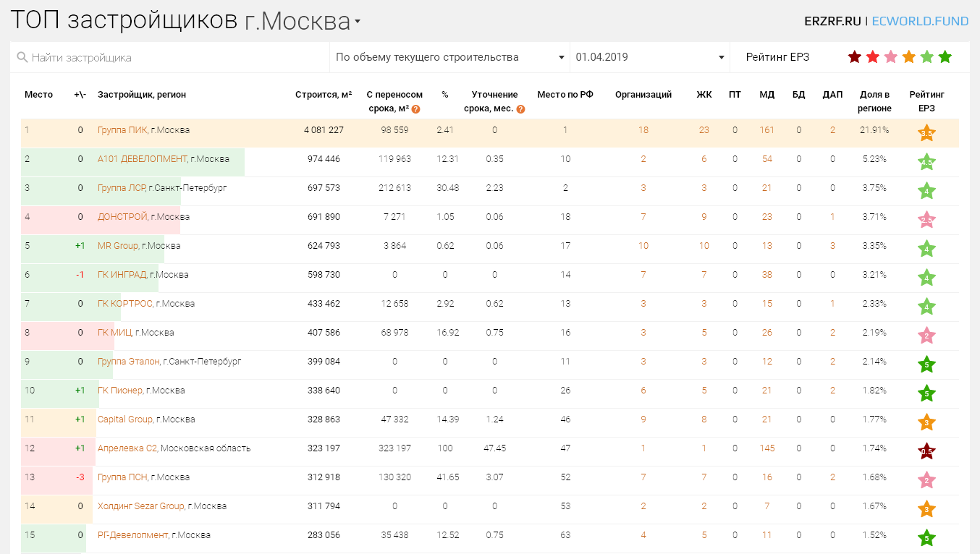
Task: Click the rating star in Группа ПИК row
Action: [x=927, y=133]
